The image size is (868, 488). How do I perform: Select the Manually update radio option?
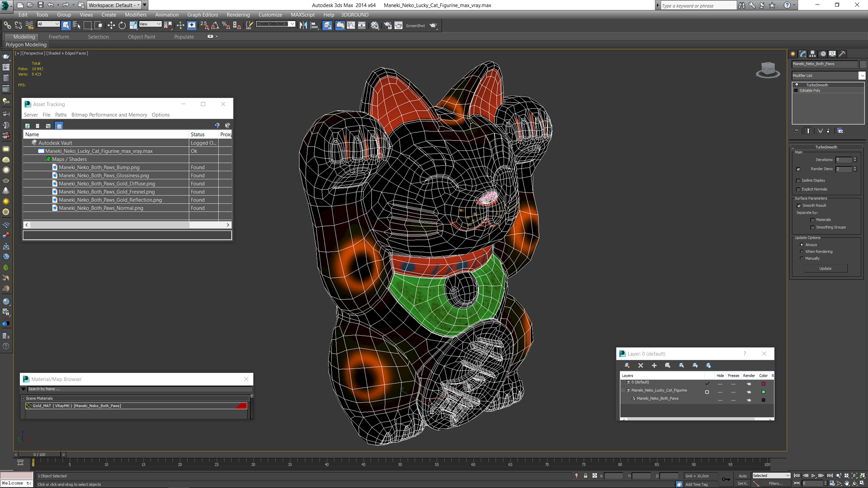[x=802, y=258]
